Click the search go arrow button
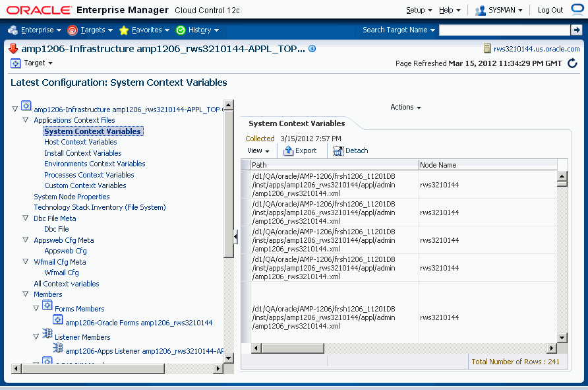Screen dimensions: 588x390 pos(576,30)
